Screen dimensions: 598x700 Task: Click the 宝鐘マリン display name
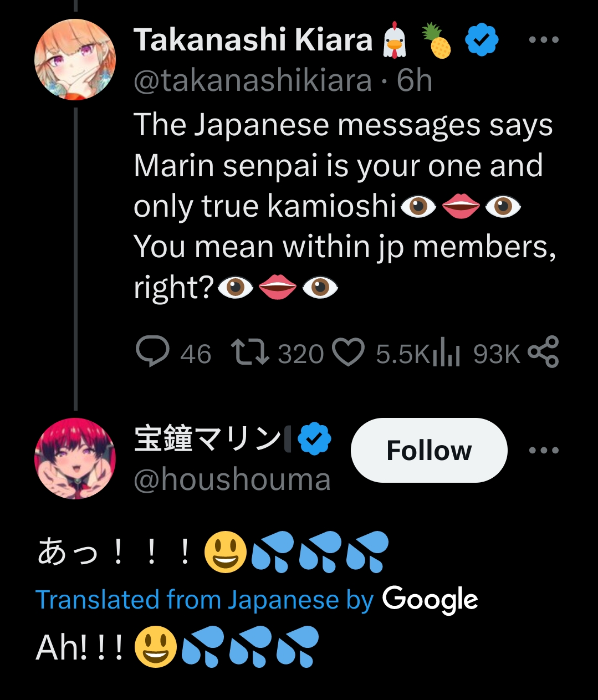208,439
